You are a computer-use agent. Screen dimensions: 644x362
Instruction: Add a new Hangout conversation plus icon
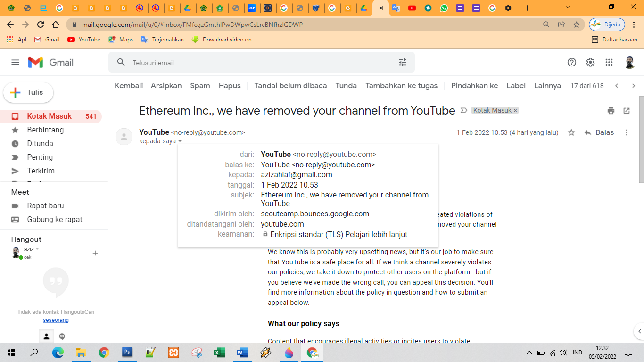[x=95, y=253]
